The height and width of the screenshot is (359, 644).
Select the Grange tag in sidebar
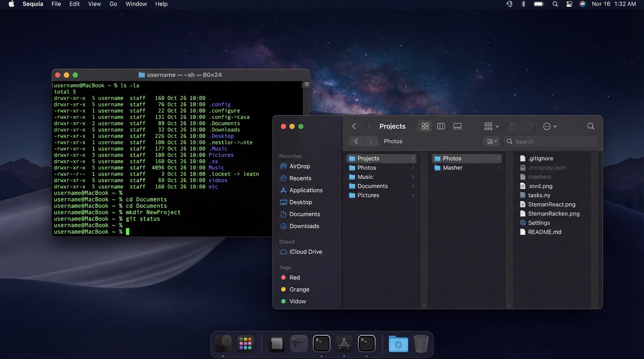299,289
